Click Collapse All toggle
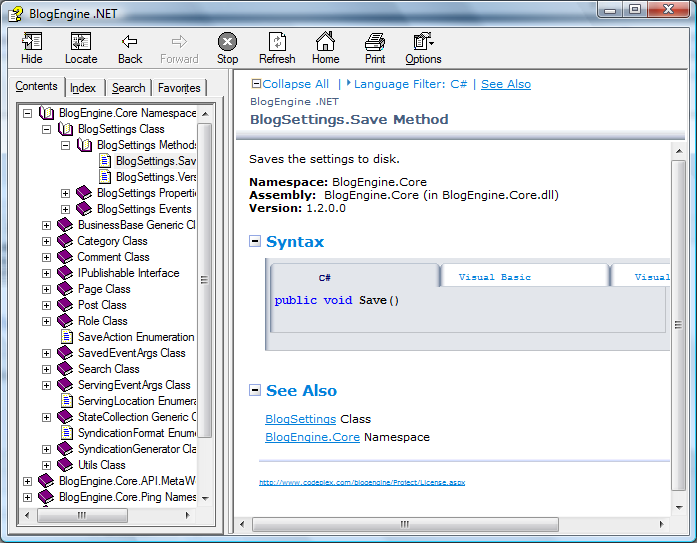The width and height of the screenshot is (697, 543). [290, 84]
